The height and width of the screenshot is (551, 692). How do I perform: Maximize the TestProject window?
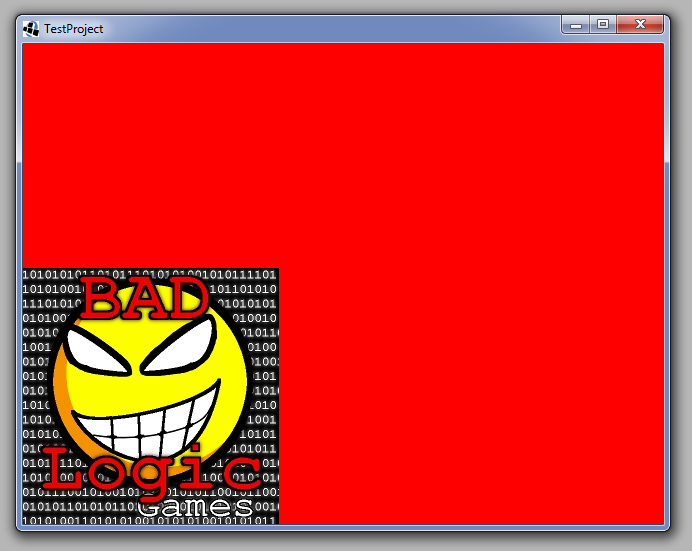click(603, 25)
